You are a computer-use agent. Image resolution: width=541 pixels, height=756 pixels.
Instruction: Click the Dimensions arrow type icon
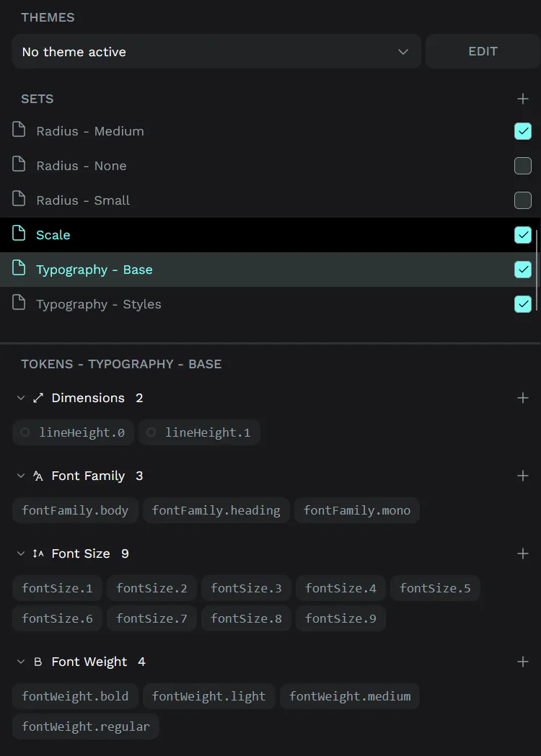(37, 397)
